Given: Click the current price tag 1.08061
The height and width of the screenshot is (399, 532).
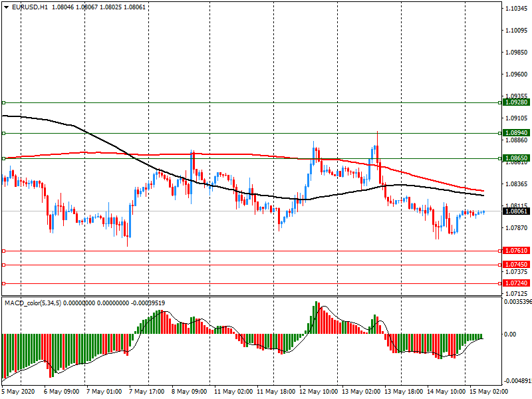Looking at the screenshot, I should click(516, 211).
